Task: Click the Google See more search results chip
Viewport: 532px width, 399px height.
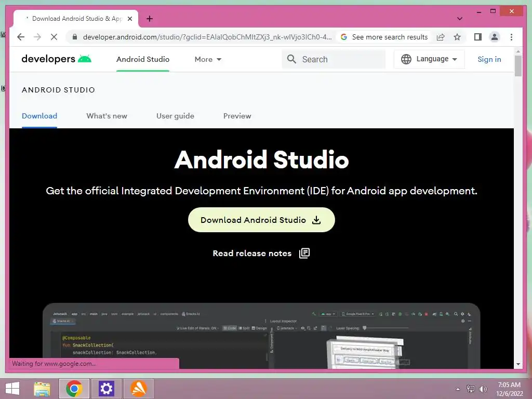Action: [384, 37]
